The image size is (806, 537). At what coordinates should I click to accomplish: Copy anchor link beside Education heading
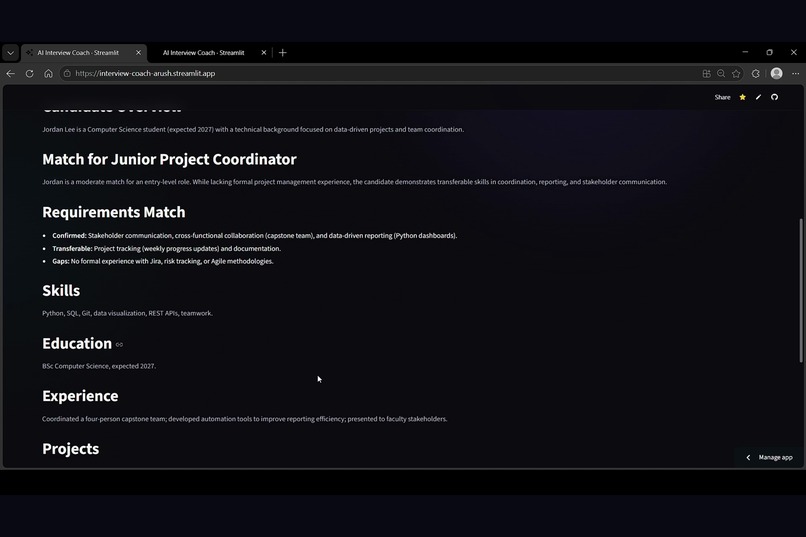coord(119,345)
